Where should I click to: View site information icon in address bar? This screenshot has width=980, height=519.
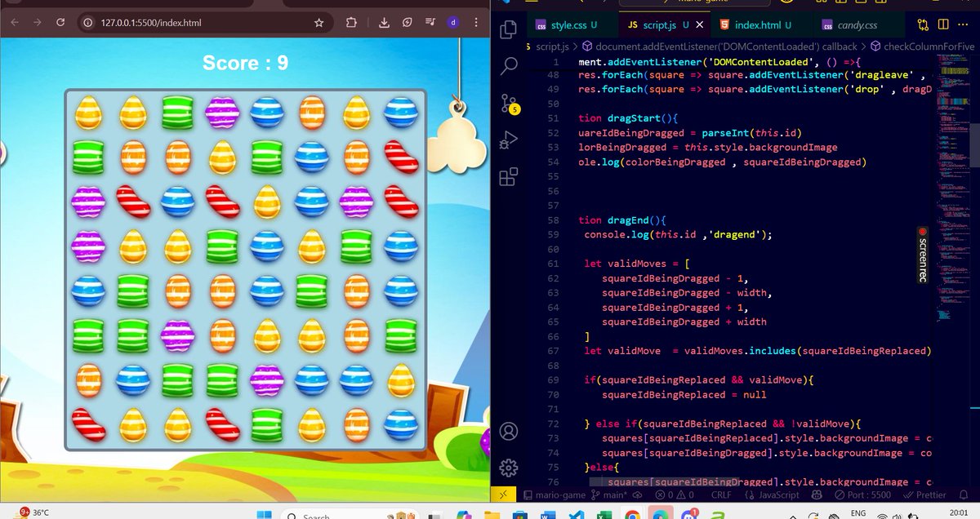pos(88,23)
